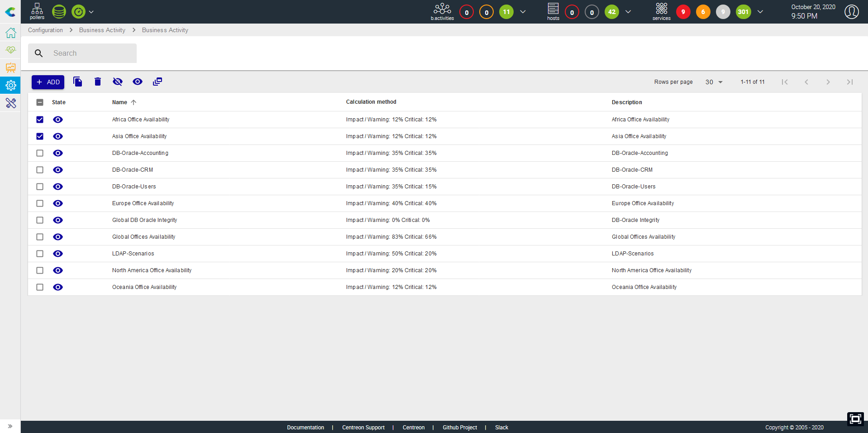The image size is (868, 433).
Task: Click the ADD button
Action: pos(48,82)
